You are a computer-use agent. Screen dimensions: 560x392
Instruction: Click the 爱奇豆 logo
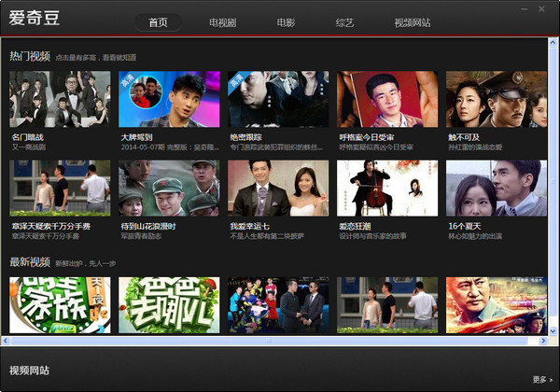35,20
